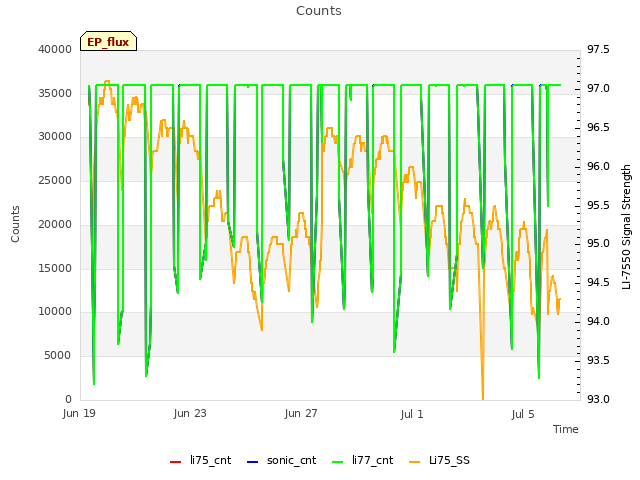640x480 pixels.
Task: Click the 5000 left axis value
Action: (x=58, y=356)
